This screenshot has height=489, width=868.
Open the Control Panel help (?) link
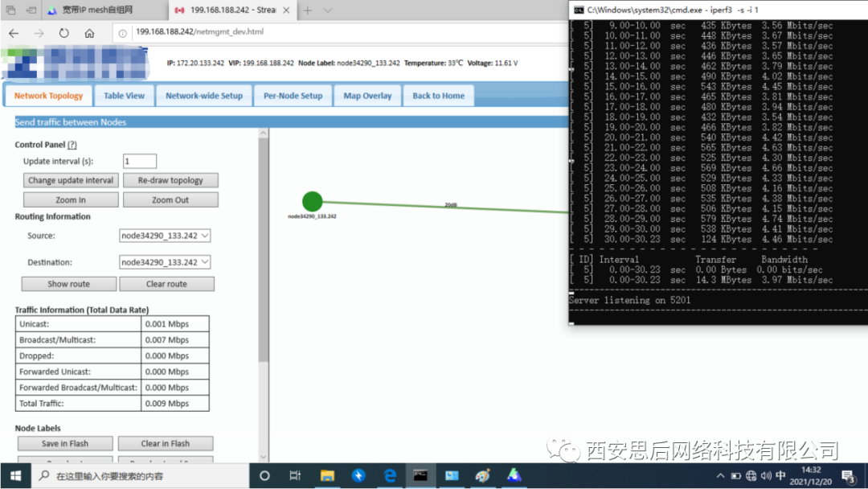72,145
